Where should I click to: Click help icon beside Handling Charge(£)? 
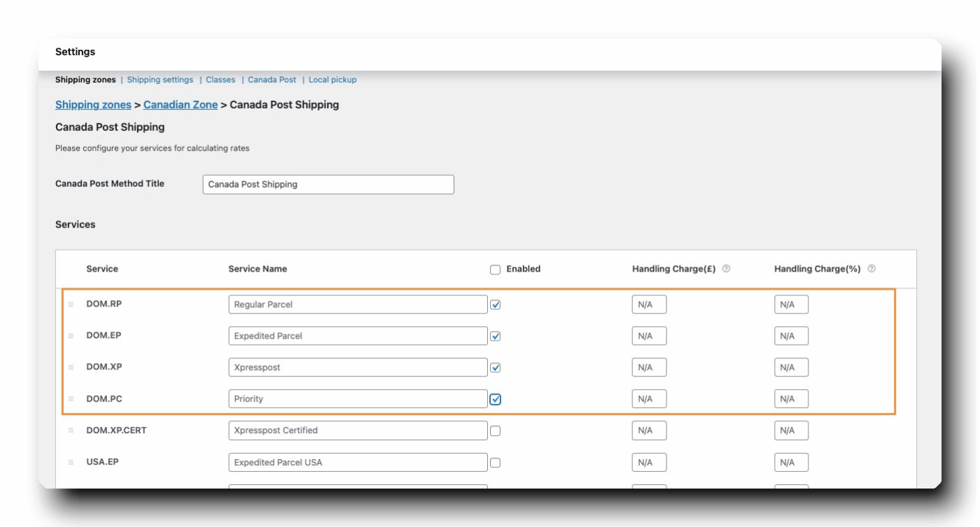coord(726,269)
